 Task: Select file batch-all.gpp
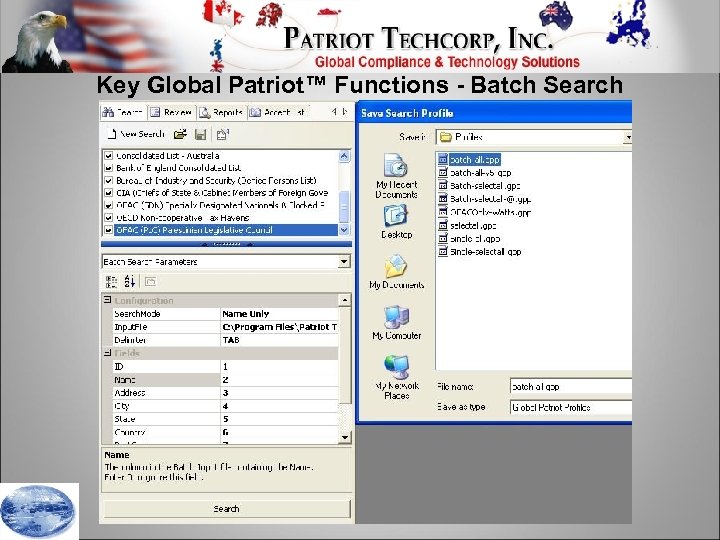pyautogui.click(x=469, y=160)
